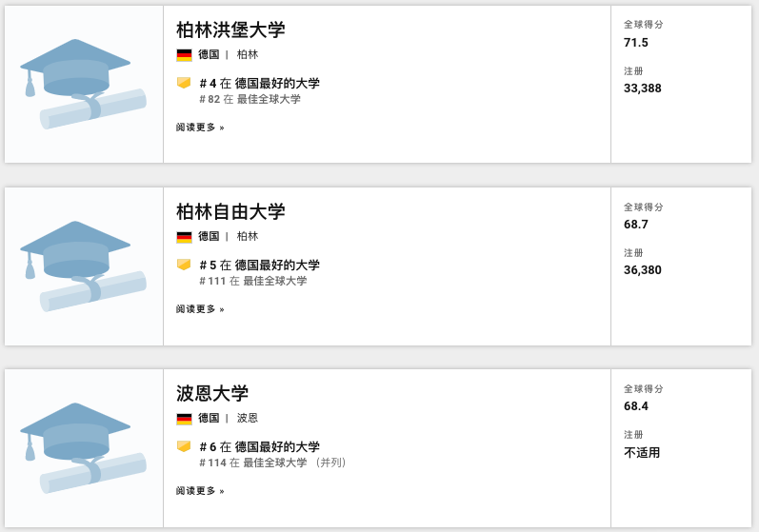Click the gold ranking badge for 柏林自由大学
759x532 pixels.
(184, 265)
